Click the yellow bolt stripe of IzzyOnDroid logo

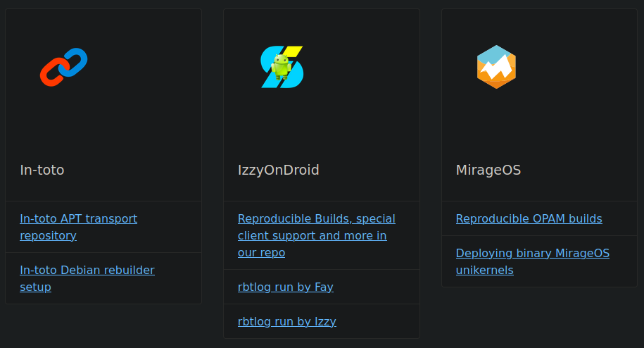[x=295, y=52]
